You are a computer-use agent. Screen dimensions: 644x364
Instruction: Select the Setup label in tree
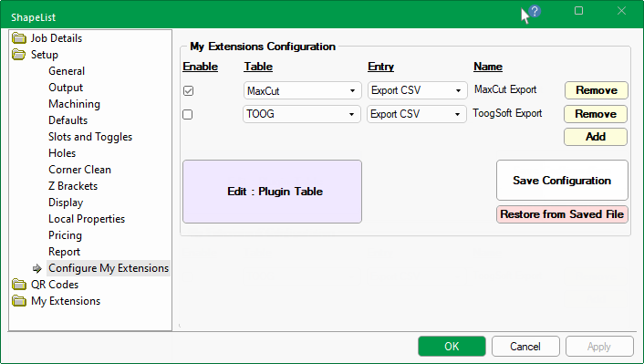point(45,55)
